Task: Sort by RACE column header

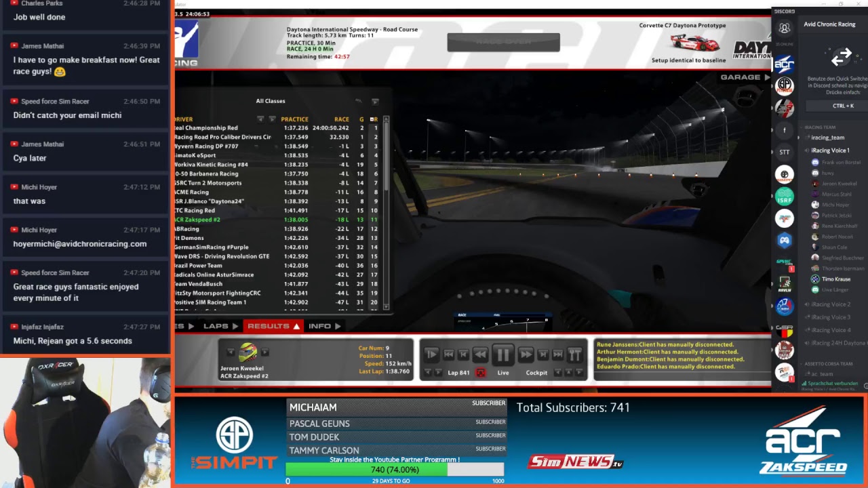Action: click(341, 119)
